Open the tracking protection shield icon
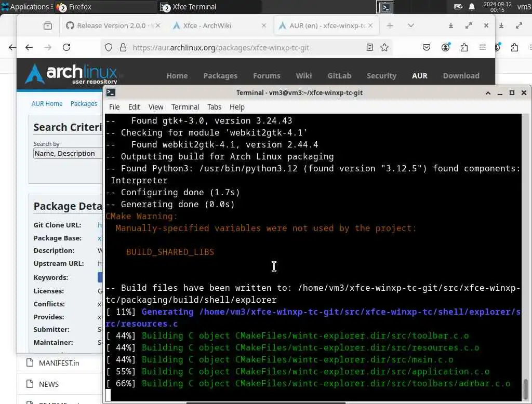532x404 pixels. point(109,47)
